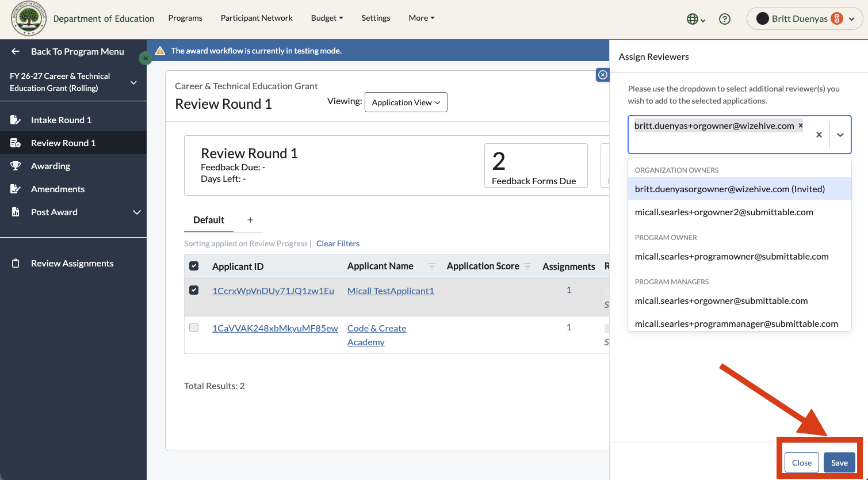Open the Budget menu dropdown
The height and width of the screenshot is (480, 868).
click(x=327, y=18)
